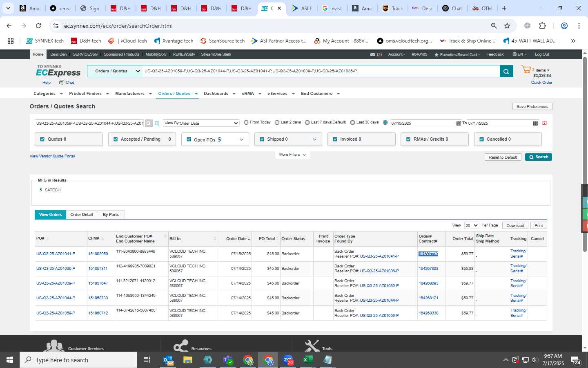Change the 20 Per Page dropdown
588x368 pixels.
(472, 226)
